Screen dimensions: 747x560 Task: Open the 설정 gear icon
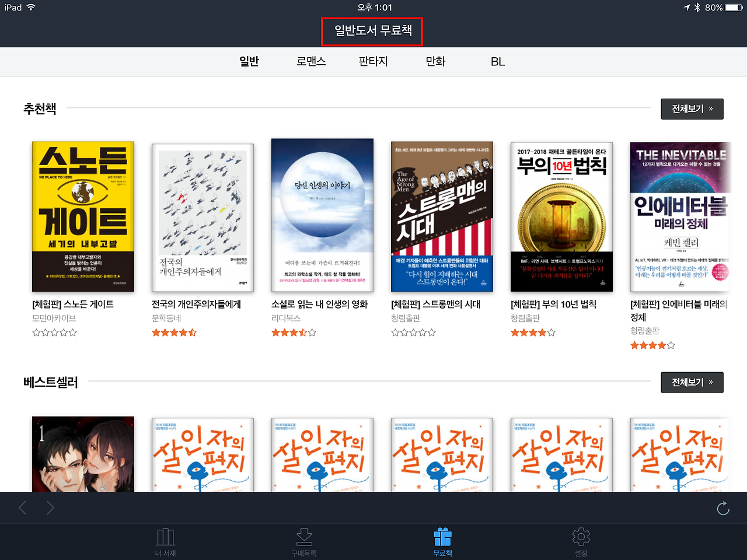pyautogui.click(x=581, y=537)
